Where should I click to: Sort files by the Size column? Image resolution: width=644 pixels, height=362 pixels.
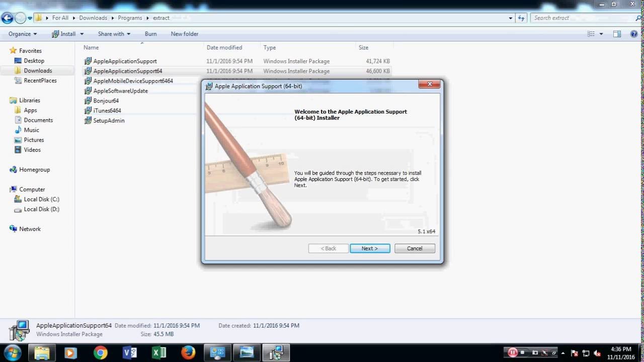click(x=363, y=47)
